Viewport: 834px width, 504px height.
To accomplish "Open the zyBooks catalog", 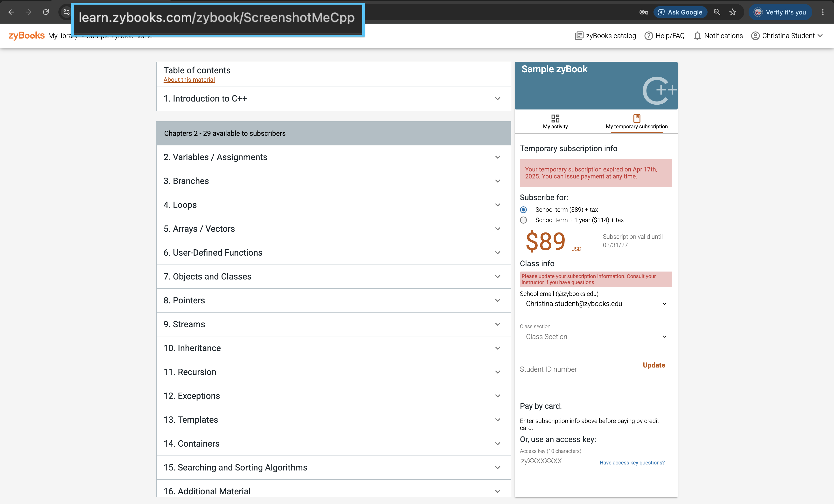I will pos(605,36).
